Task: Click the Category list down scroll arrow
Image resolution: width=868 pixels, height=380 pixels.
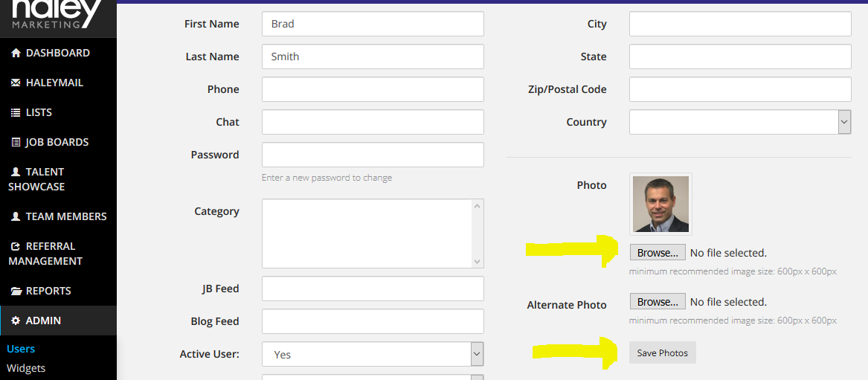Action: [x=478, y=262]
